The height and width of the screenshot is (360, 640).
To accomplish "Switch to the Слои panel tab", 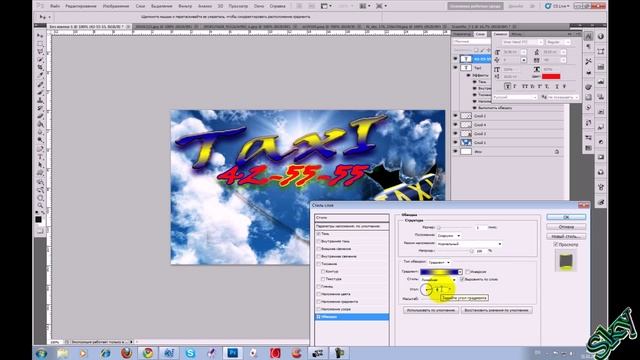I will (x=480, y=34).
